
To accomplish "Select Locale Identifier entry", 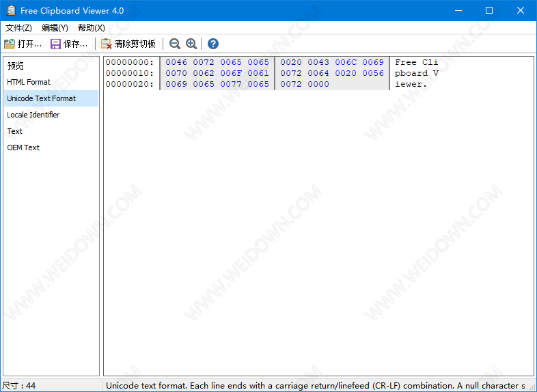I will tap(51, 115).
